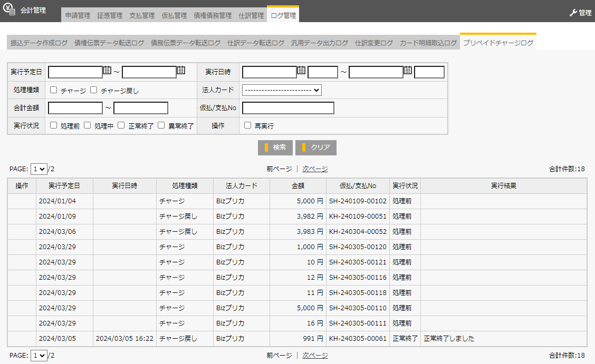Click the クリア button

tap(316, 147)
